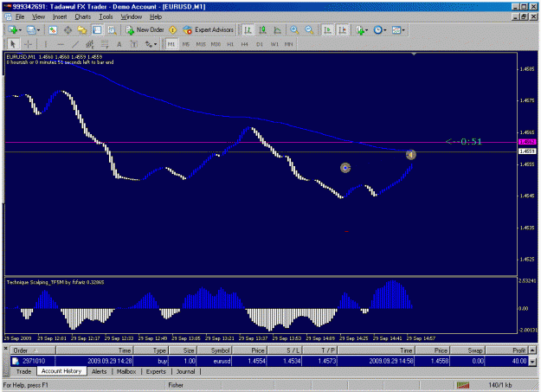541x392 pixels.
Task: Toggle chart Auto Scroll
Action: click(x=327, y=30)
